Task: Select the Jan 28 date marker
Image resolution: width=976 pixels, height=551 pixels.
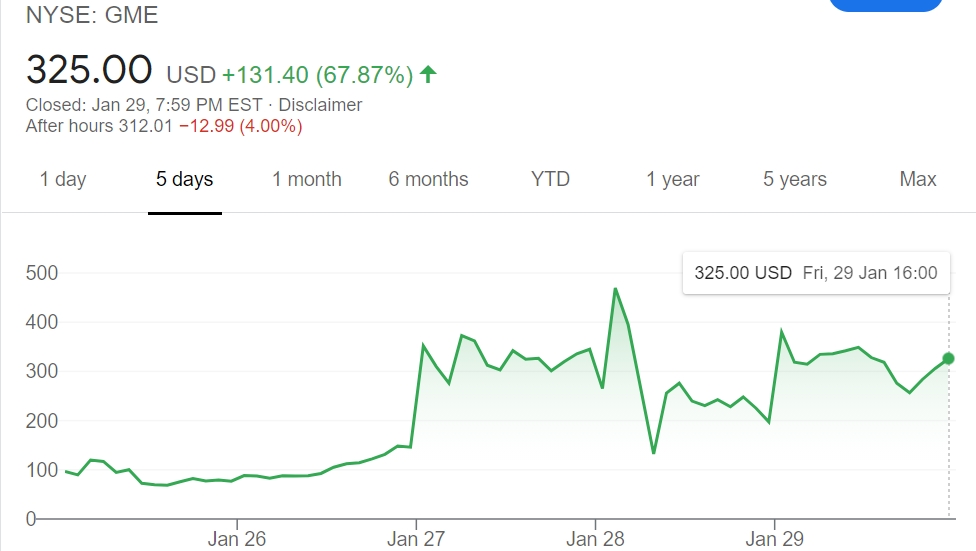Action: [595, 539]
